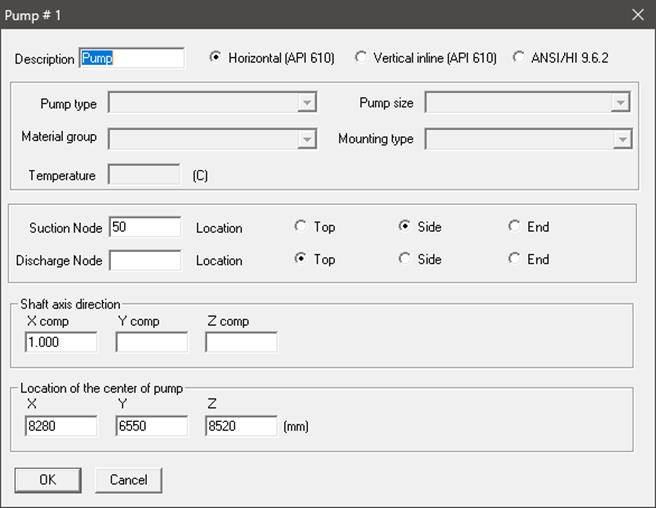The height and width of the screenshot is (508, 656).
Task: Click the Cancel button
Action: [x=128, y=480]
